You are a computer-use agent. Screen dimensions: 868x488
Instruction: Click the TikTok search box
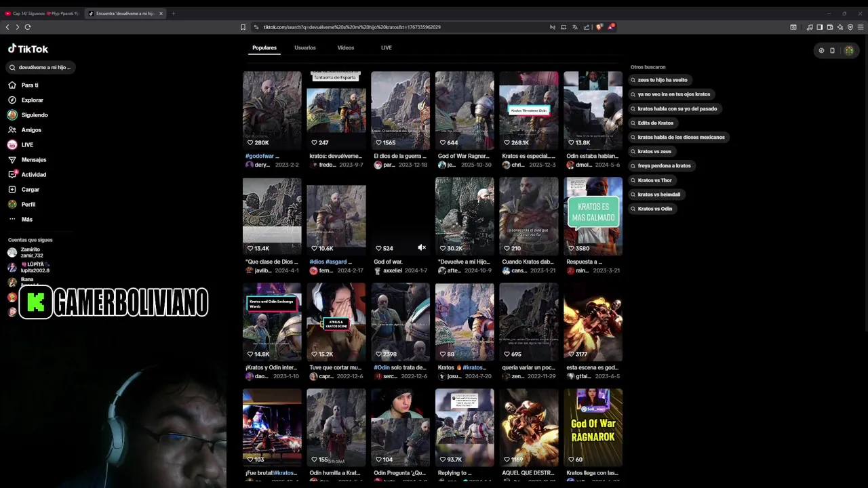(x=40, y=68)
